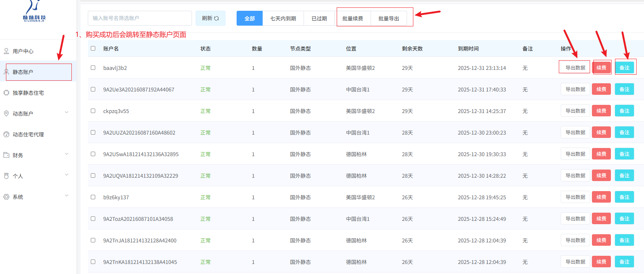Click the account name filter input field
This screenshot has height=274, width=644.
[140, 18]
